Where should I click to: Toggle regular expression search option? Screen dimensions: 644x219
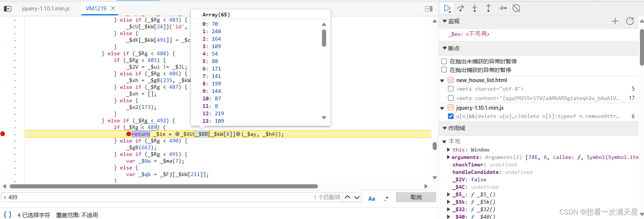point(386,198)
